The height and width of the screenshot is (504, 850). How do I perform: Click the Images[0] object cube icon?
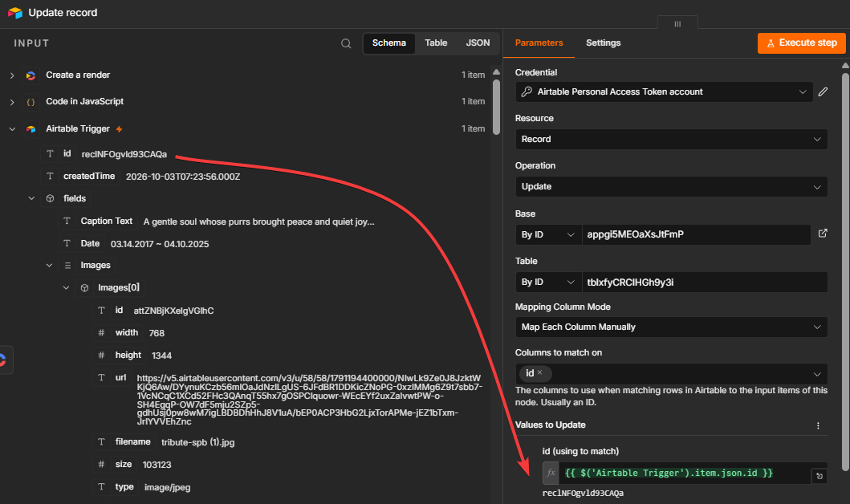click(x=84, y=288)
